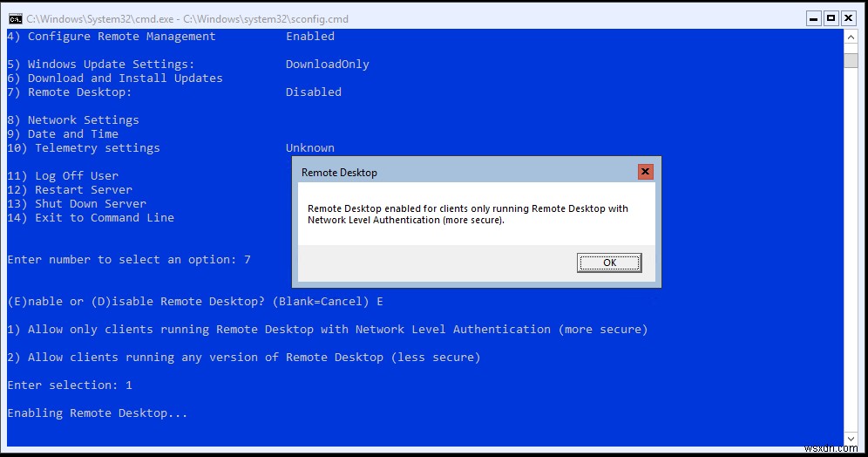Click '10) Telemetry settings' line
Image resolution: width=868 pixels, height=457 pixels.
tap(84, 148)
